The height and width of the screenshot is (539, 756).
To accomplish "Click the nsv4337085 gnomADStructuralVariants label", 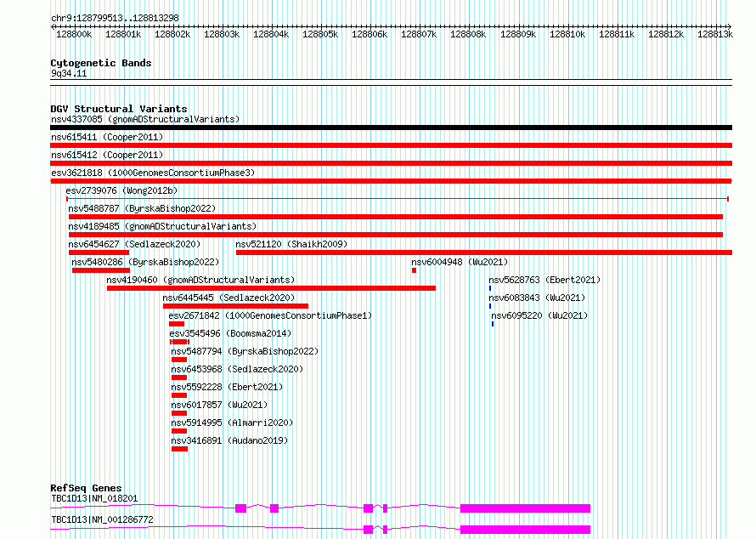I will pyautogui.click(x=145, y=119).
